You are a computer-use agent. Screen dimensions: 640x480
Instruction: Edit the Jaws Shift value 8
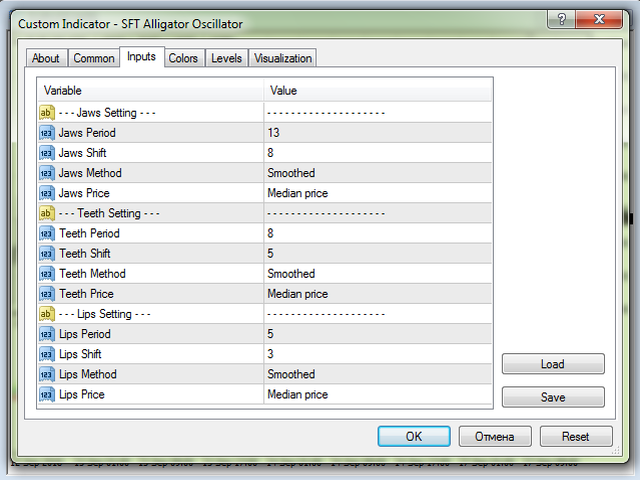378,153
